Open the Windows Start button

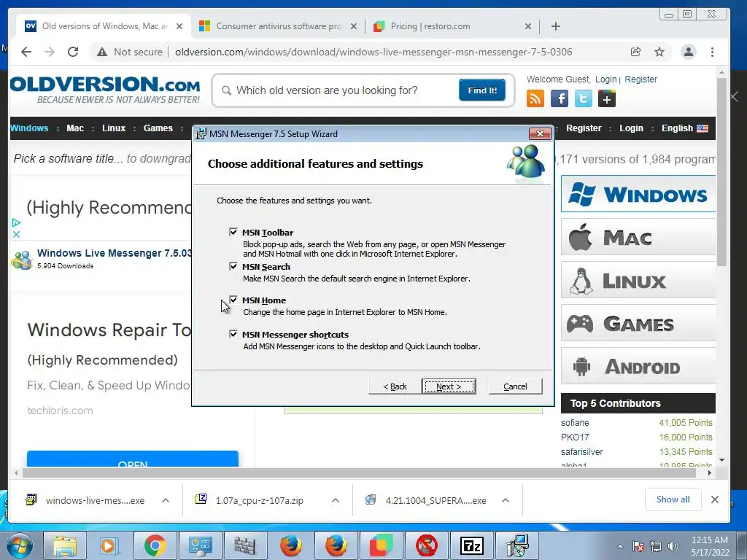(x=19, y=545)
